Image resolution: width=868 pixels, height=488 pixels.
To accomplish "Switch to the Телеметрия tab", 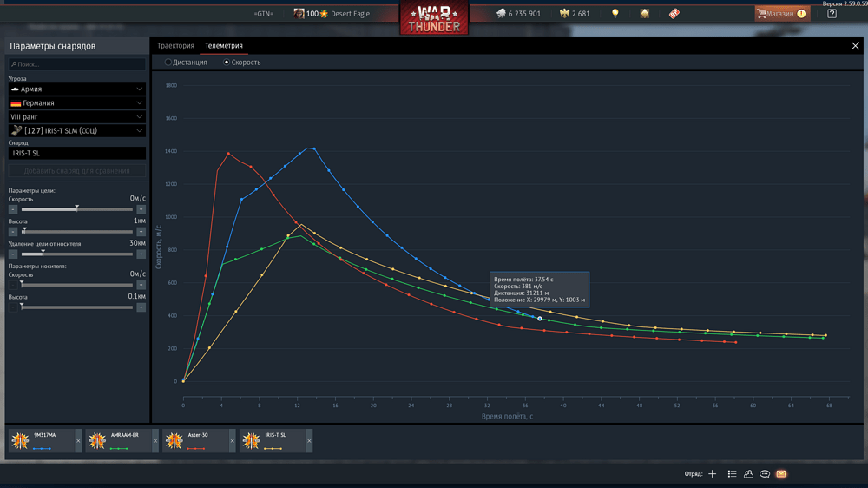I will point(224,46).
